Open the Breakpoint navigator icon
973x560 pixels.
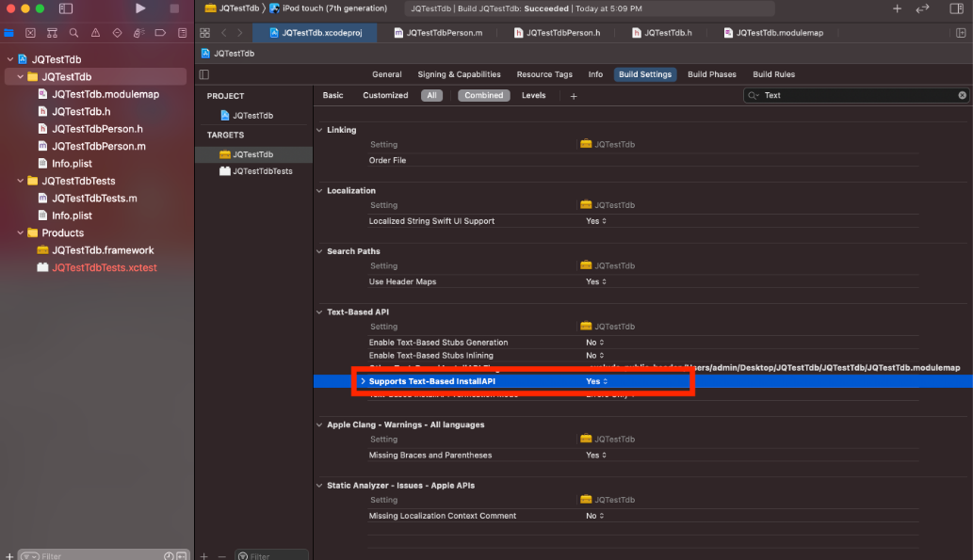pos(159,32)
